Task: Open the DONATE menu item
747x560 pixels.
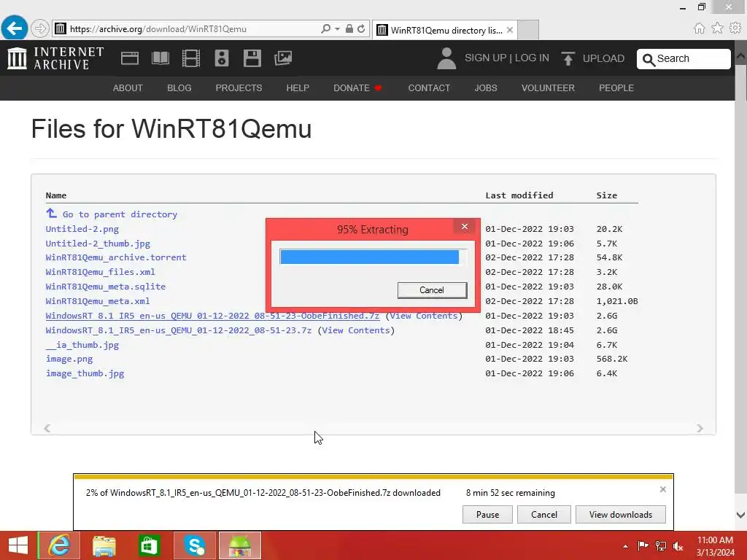Action: [357, 88]
